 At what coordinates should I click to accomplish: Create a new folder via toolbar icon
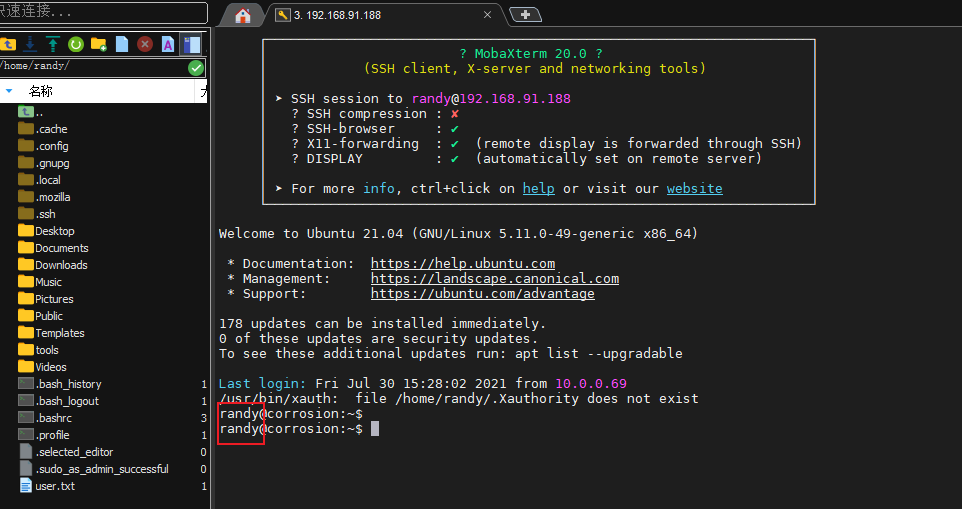(99, 44)
